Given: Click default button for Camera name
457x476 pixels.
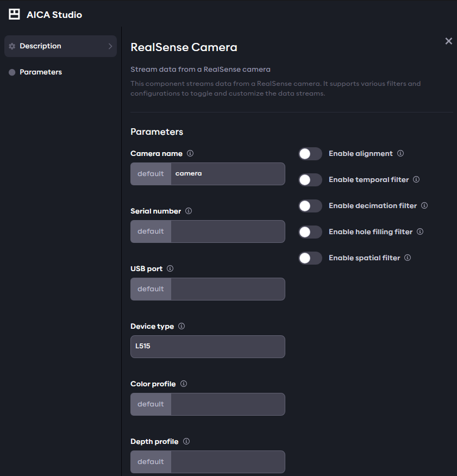Looking at the screenshot, I should tap(151, 174).
